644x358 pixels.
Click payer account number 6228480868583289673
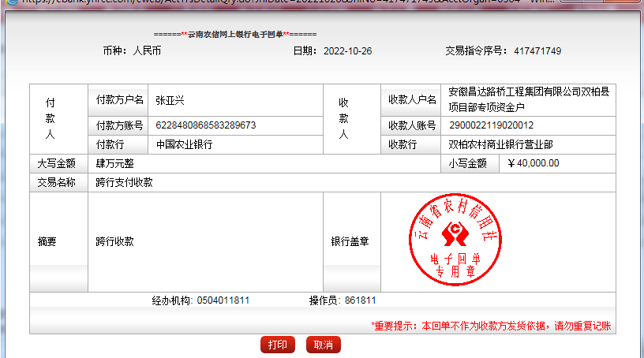coord(206,125)
